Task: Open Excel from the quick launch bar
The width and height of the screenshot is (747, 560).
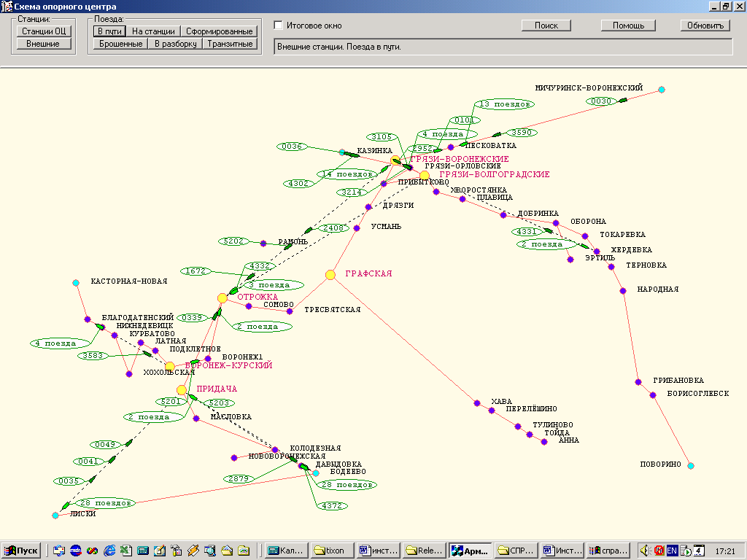Action: click(125, 551)
